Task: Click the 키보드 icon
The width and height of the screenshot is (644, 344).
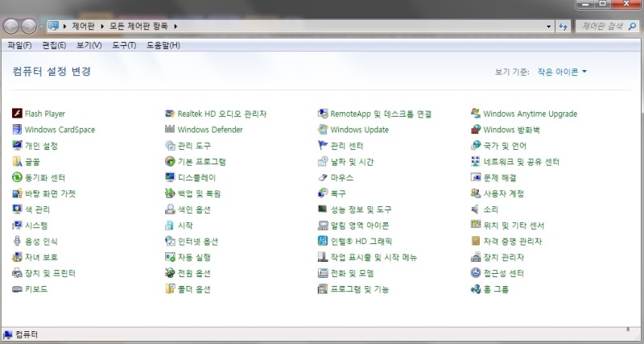Action: [x=17, y=289]
